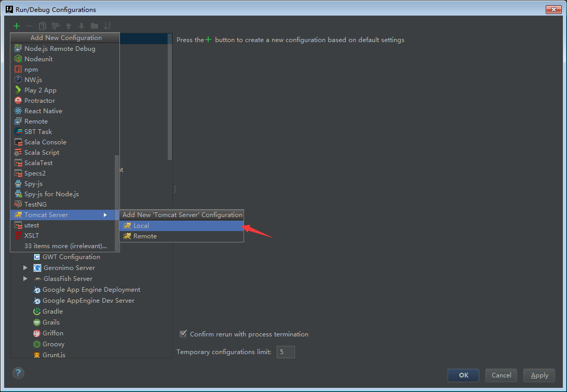Select utest configuration type
This screenshot has width=567, height=392.
point(62,225)
